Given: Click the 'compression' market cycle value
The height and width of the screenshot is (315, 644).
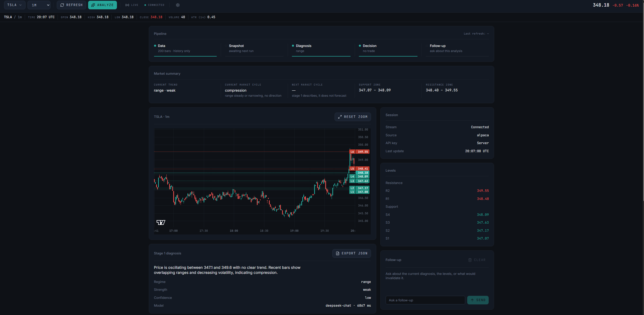Looking at the screenshot, I should coord(236,90).
